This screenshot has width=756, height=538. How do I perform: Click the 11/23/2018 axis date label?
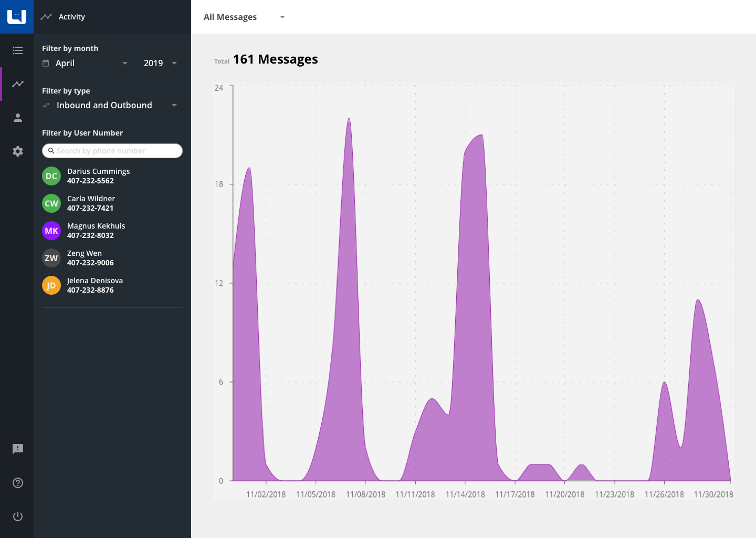[615, 494]
